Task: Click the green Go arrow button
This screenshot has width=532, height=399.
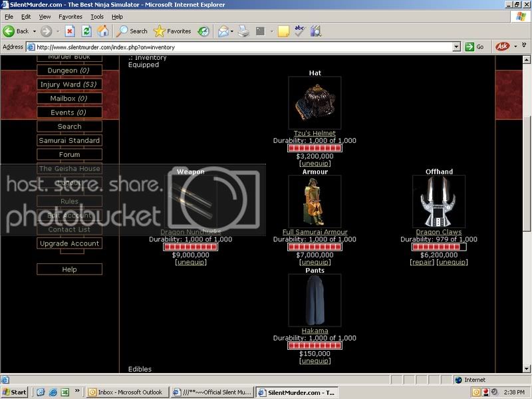Action: coord(469,47)
